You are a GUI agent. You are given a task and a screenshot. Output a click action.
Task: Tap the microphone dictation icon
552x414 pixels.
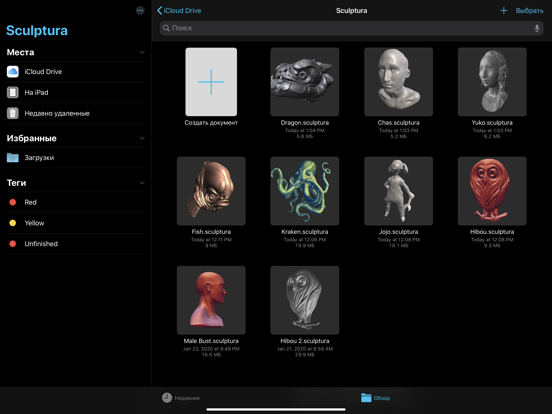[x=537, y=28]
